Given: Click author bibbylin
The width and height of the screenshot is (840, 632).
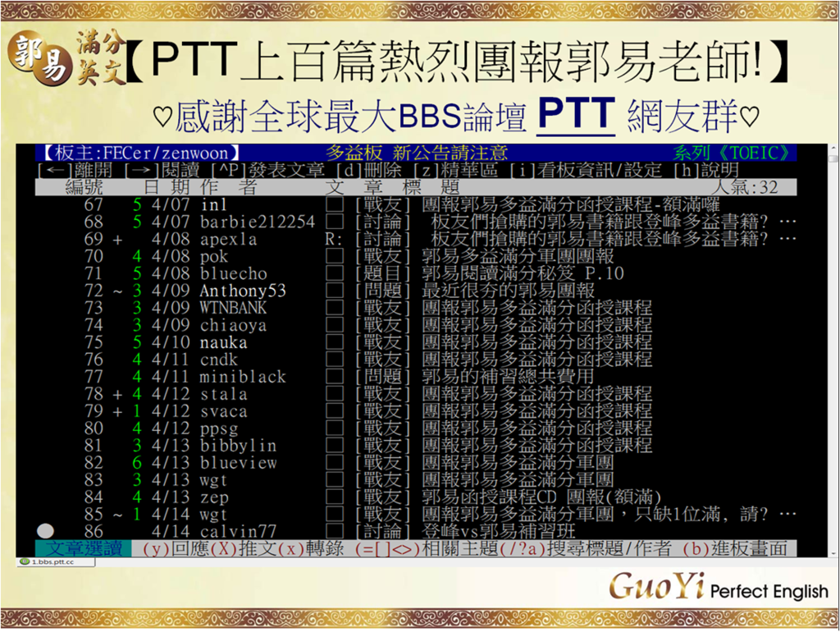Looking at the screenshot, I should click(238, 446).
